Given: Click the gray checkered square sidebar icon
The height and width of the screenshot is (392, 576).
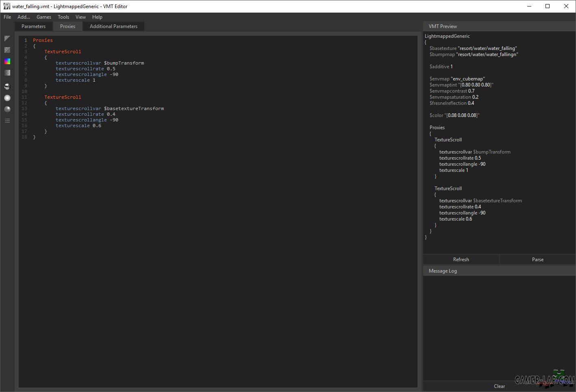Looking at the screenshot, I should [x=7, y=73].
